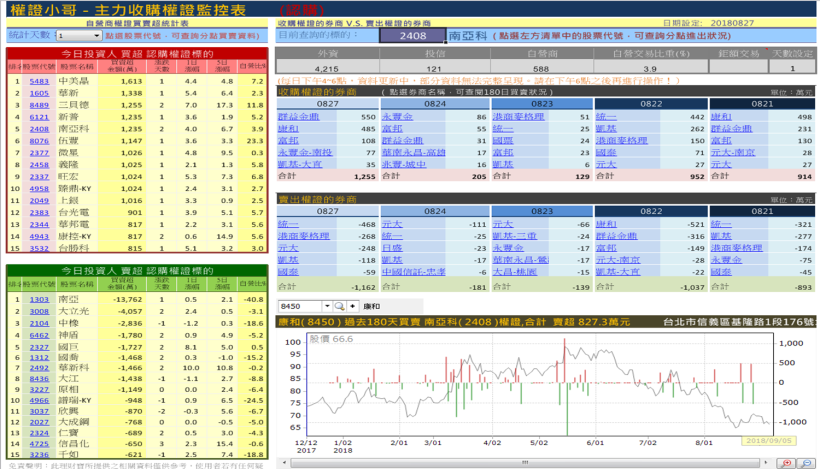The image size is (820, 469).
Task: Open stock code 6121 新普 link
Action: pos(39,118)
